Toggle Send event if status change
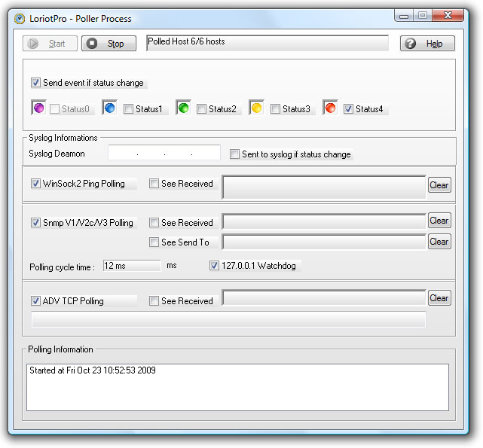This screenshot has height=448, width=483. (35, 83)
